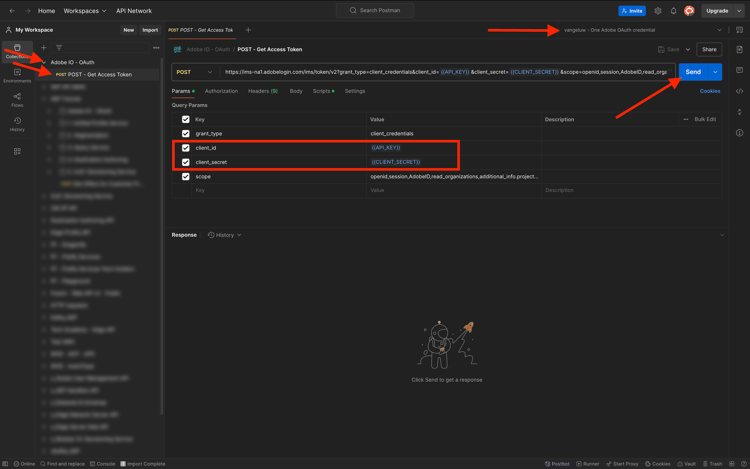The height and width of the screenshot is (469, 750).
Task: Switch to the Params tab
Action: click(183, 91)
